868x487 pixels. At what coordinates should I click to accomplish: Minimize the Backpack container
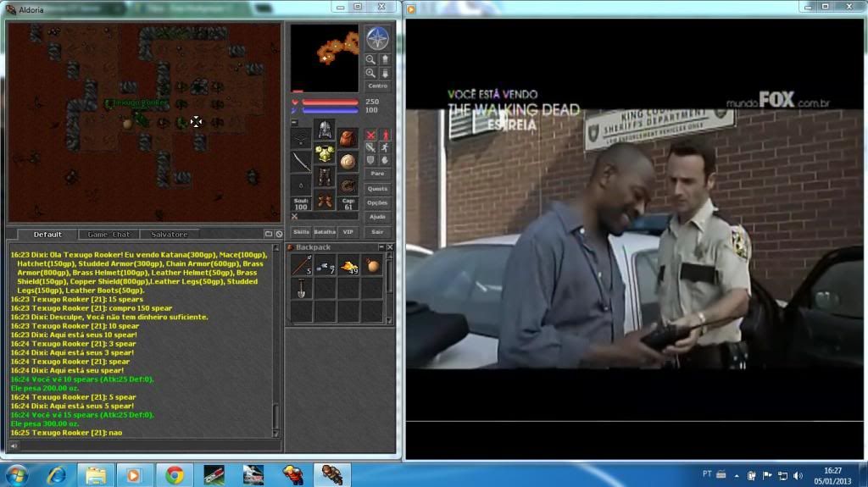(381, 246)
